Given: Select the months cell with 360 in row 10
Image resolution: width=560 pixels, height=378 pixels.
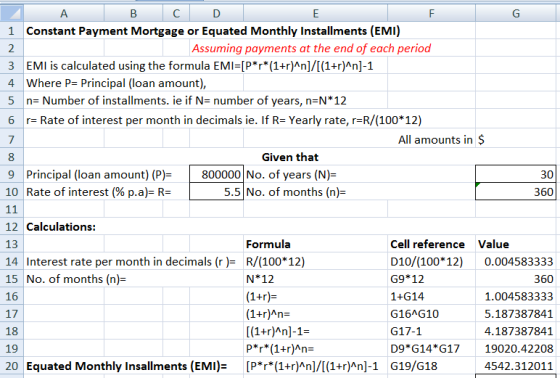Looking at the screenshot, I should click(516, 192).
